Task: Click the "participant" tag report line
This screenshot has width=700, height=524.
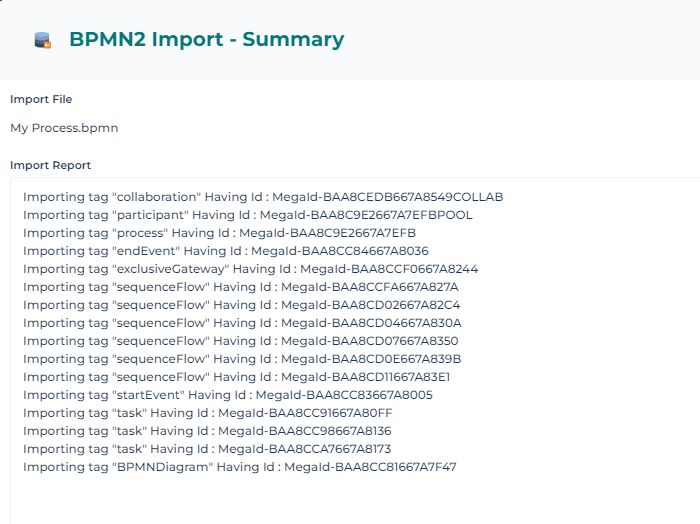Action: tap(247, 215)
